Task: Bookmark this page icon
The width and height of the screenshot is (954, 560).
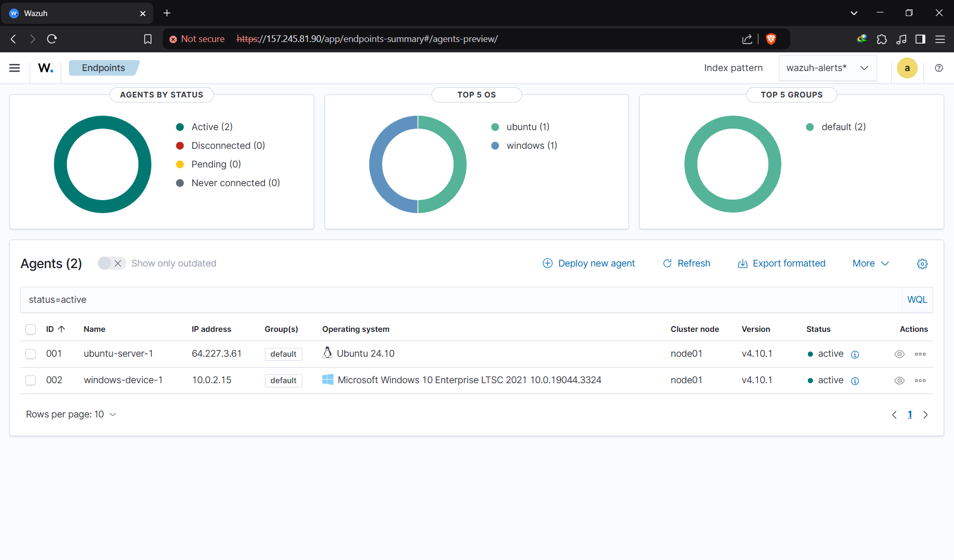Action: point(148,39)
